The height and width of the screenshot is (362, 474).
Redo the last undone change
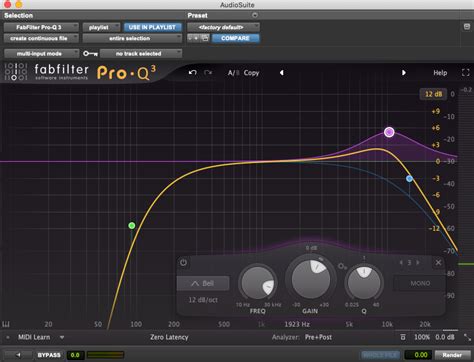tap(208, 73)
